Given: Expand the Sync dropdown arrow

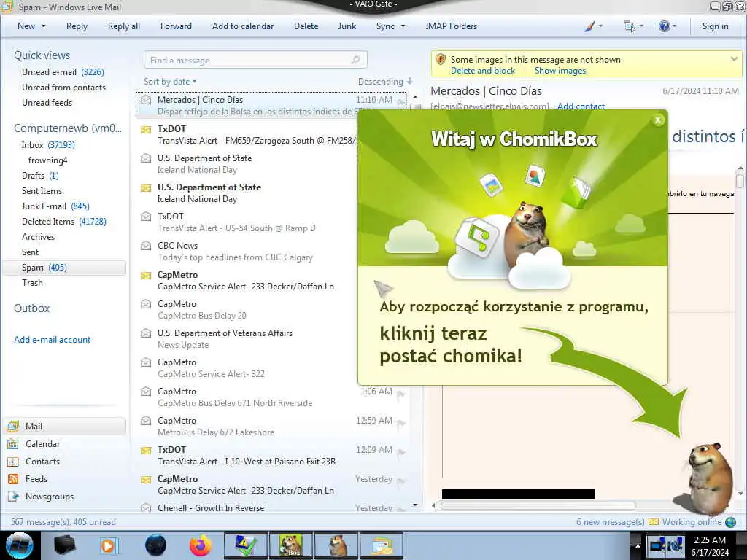Looking at the screenshot, I should [403, 26].
